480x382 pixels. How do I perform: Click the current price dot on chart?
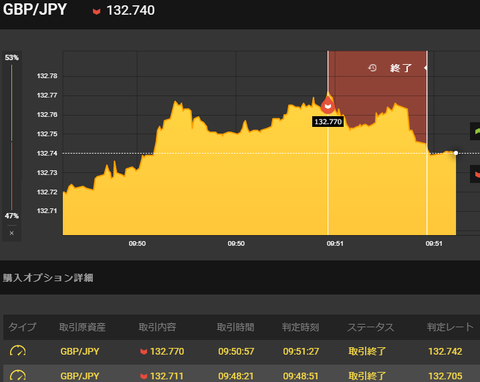pos(456,153)
